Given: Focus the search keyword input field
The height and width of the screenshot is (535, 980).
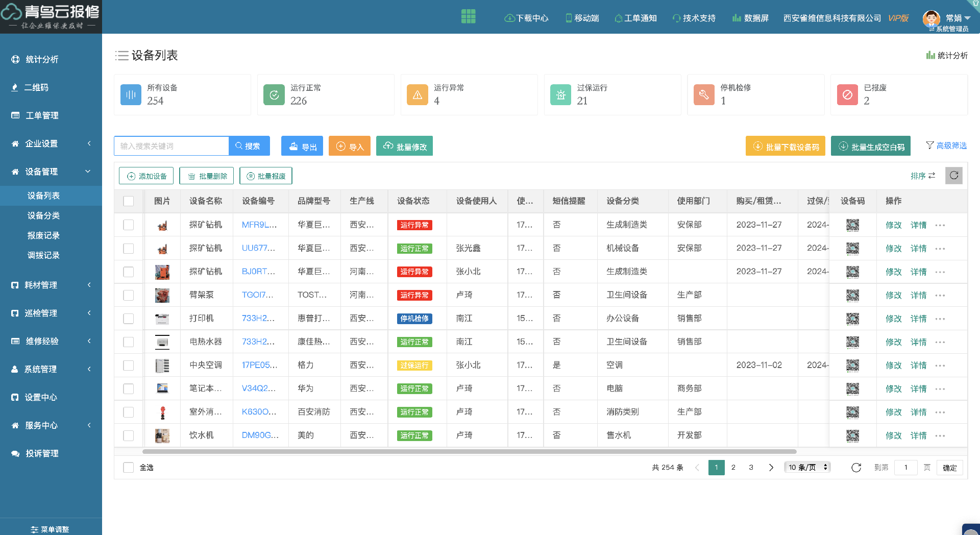Looking at the screenshot, I should click(171, 146).
